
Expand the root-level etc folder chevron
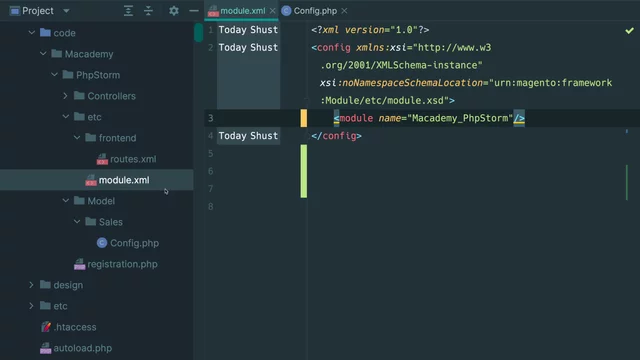[x=31, y=306]
